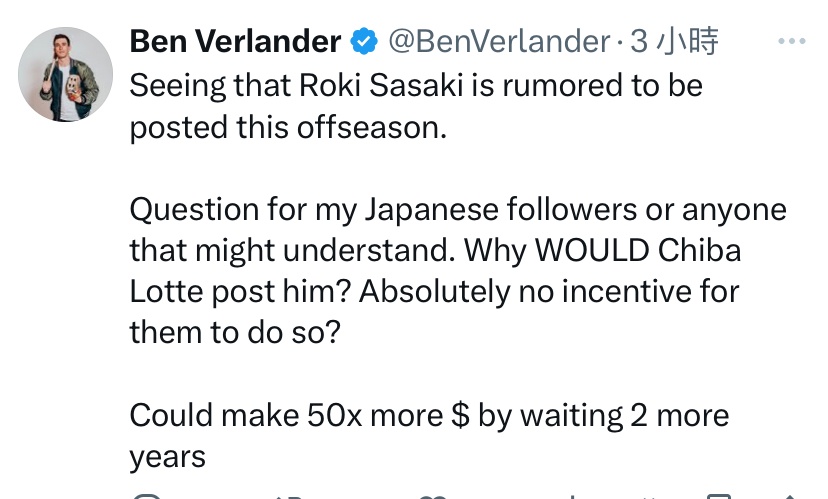The width and height of the screenshot is (828, 499).
Task: Click the tweet timestamp "3 小時"
Action: click(675, 42)
